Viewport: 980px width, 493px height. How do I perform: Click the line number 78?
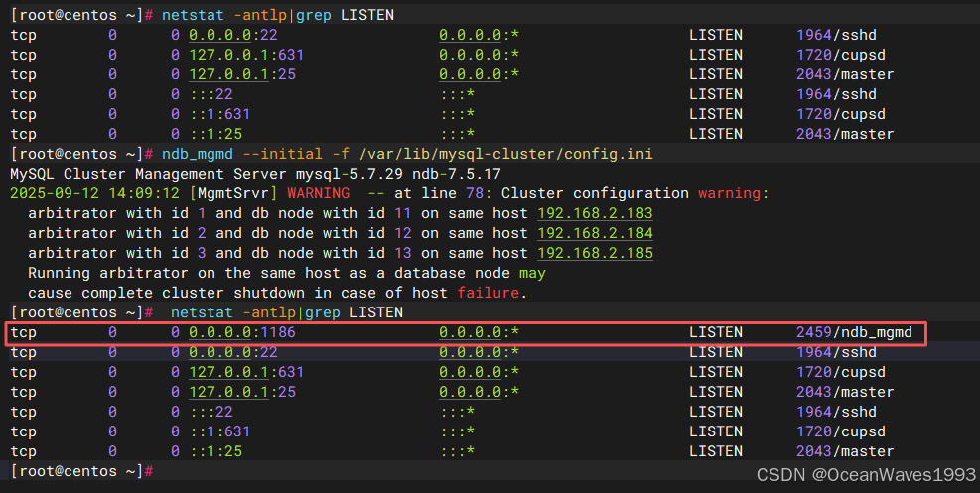click(x=475, y=193)
